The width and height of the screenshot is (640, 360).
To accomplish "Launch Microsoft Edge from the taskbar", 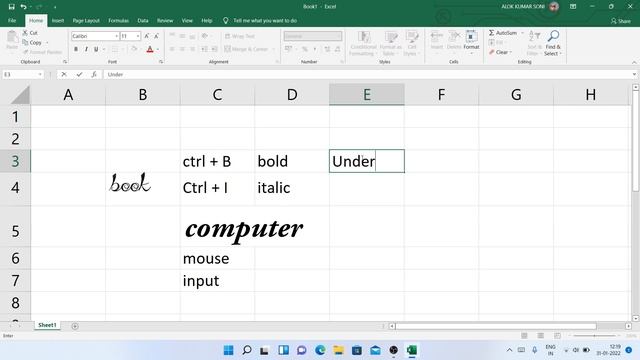I will click(320, 350).
